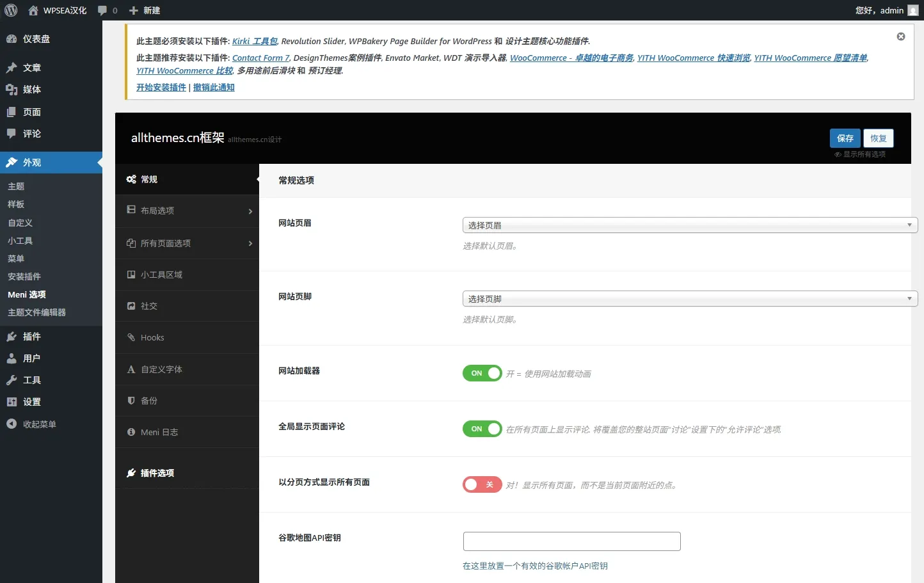Screen dimensions: 924x583
Task: Click the 插件 plugins icon in sidebar
Action: 12,337
